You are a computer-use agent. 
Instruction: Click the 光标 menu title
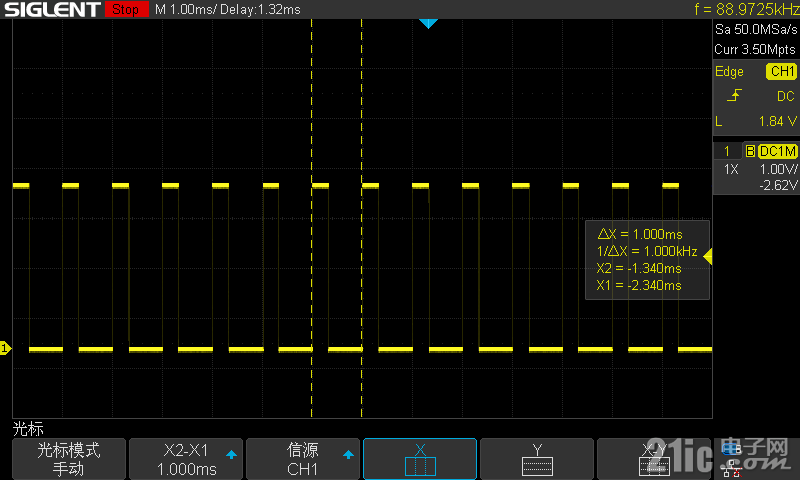[x=28, y=428]
